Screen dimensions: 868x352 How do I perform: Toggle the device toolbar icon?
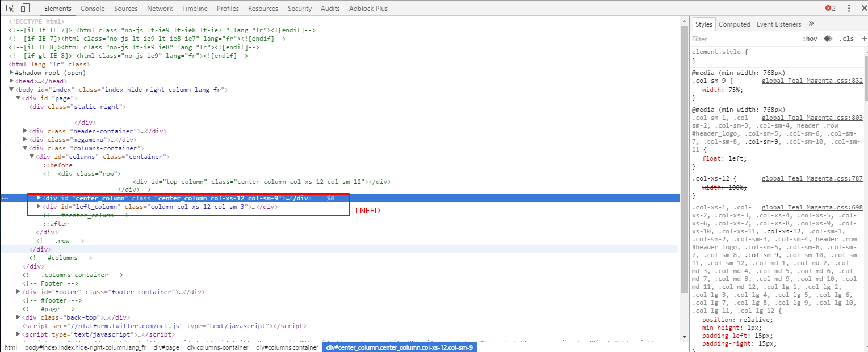(x=25, y=9)
